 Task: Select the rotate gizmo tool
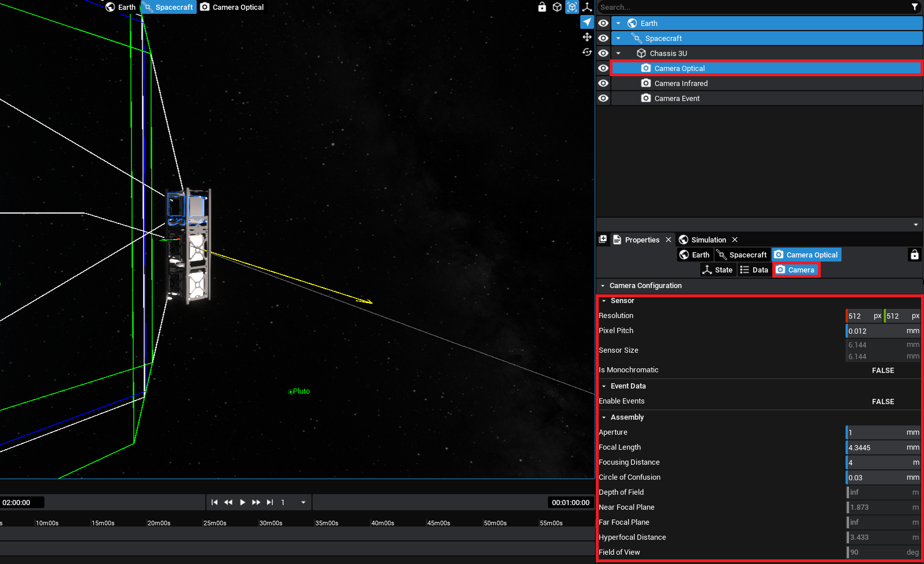(x=587, y=52)
